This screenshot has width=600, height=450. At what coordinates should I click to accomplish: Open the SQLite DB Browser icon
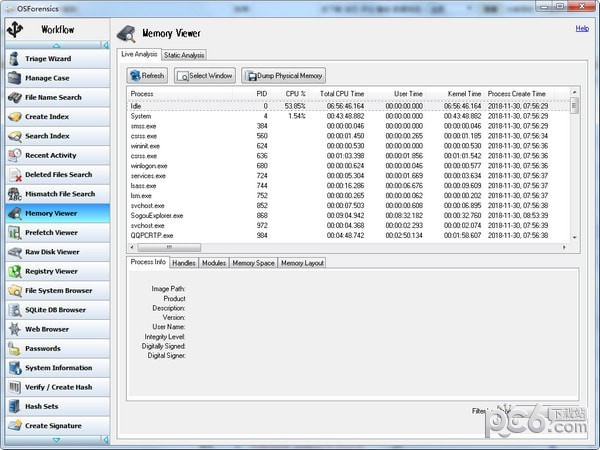coord(15,310)
